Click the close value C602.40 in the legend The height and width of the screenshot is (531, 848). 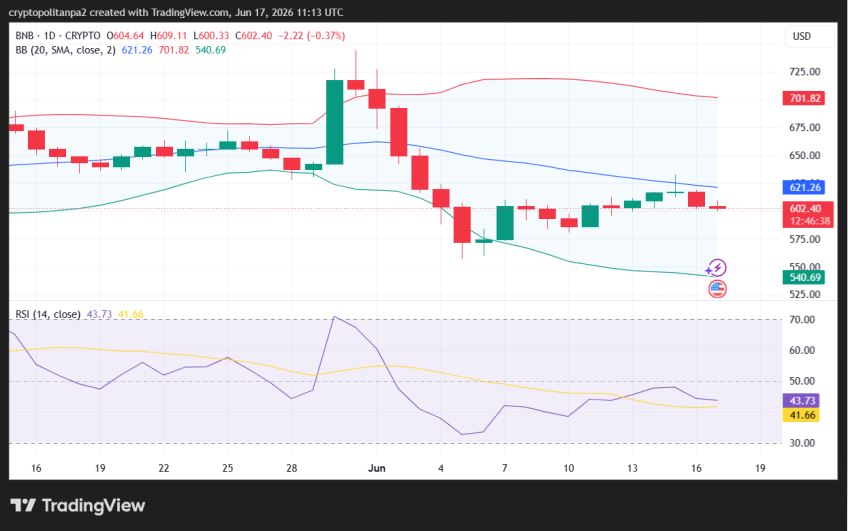254,36
